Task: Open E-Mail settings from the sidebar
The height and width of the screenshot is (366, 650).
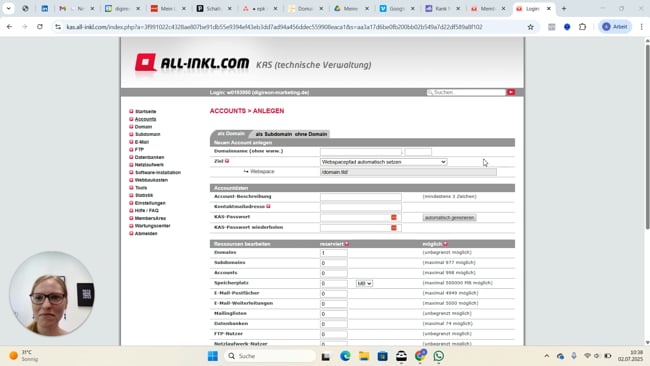Action: click(x=141, y=142)
